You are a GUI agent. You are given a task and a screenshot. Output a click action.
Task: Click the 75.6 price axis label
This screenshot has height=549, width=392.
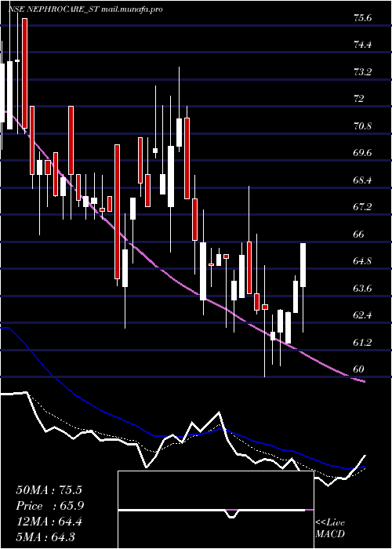pyautogui.click(x=363, y=18)
